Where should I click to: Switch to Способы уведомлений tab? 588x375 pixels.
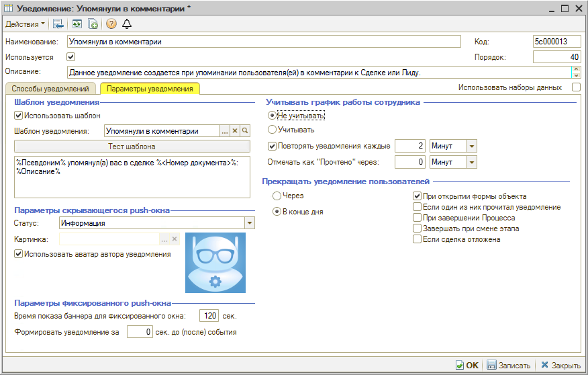click(x=50, y=89)
